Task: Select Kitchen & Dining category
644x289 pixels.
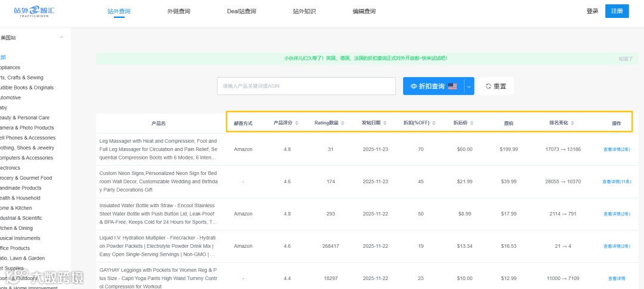Action: pos(17,228)
